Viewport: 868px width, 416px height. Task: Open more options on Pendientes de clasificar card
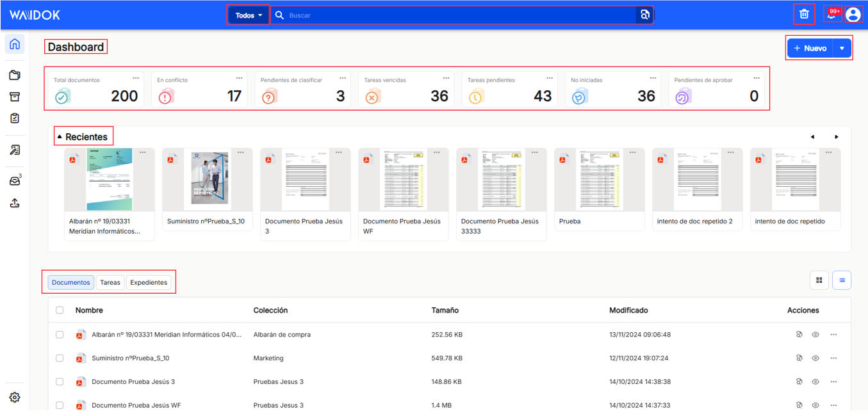(343, 78)
